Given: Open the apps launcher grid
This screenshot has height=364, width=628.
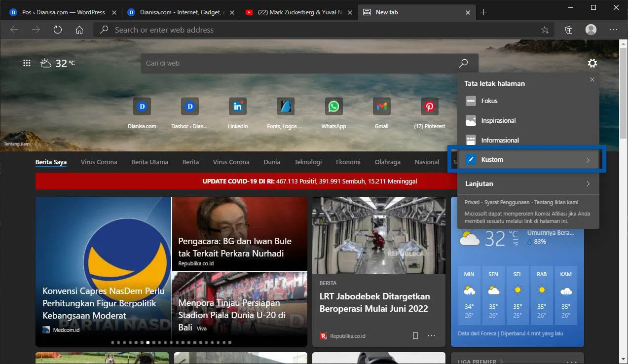Looking at the screenshot, I should click(27, 63).
